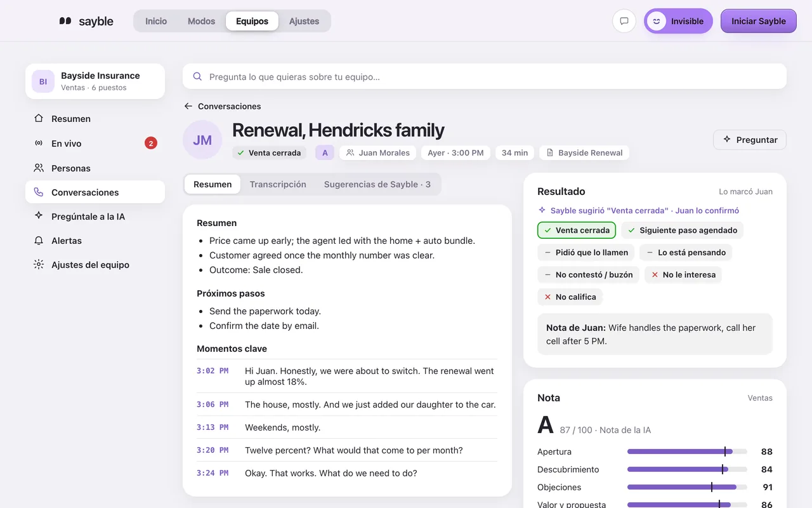Open the Sugerencias de Sayble tab

click(x=377, y=184)
